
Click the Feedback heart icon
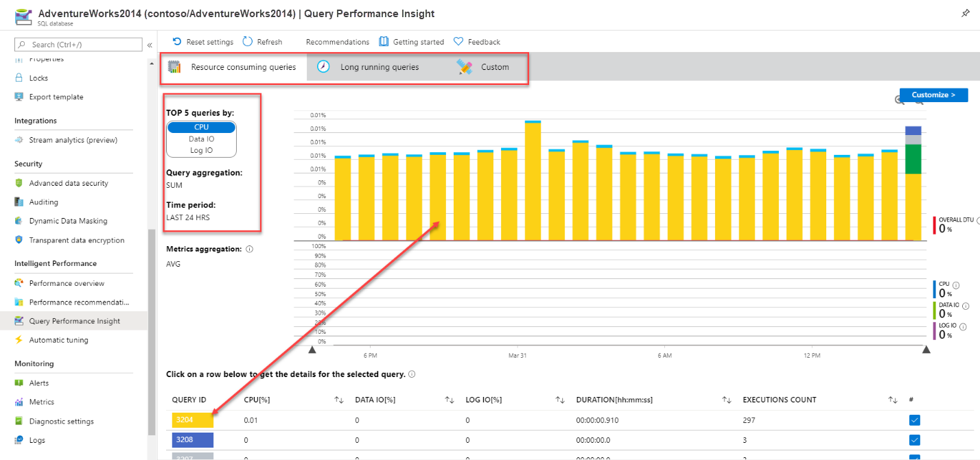[x=458, y=41]
